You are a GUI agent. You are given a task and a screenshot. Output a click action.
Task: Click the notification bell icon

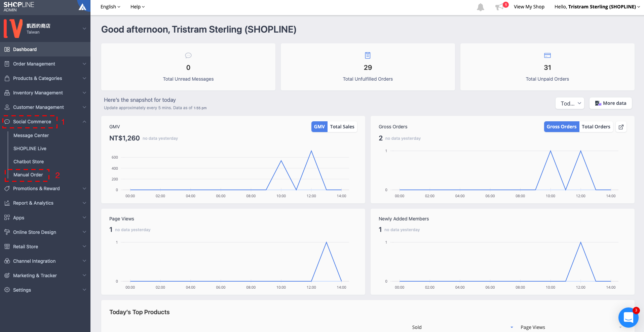coord(481,7)
